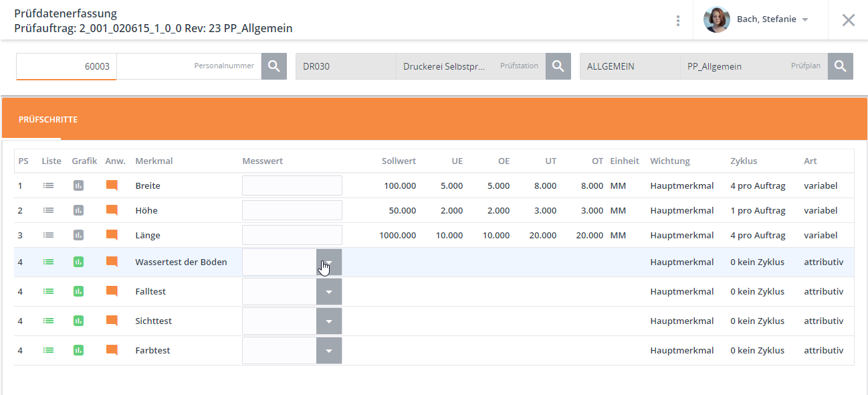Viewport: 868px width, 395px height.
Task: Click Stefanie Bach's profile picture
Action: pos(716,19)
